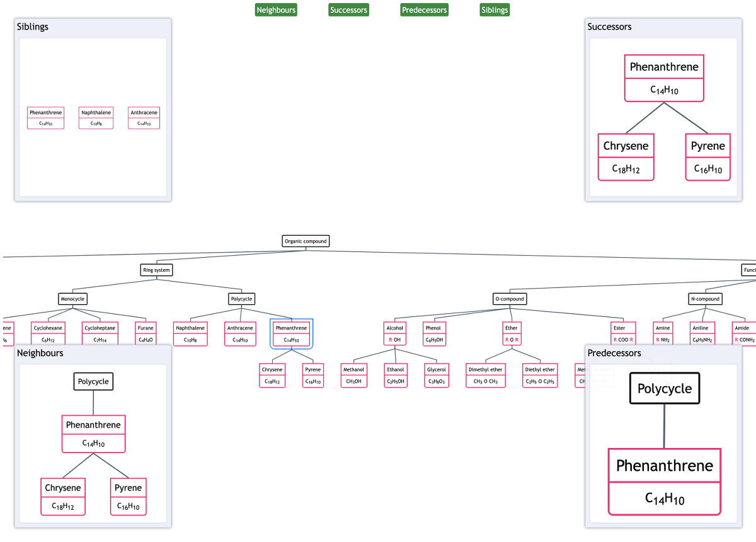Select the Ester node
This screenshot has width=756, height=542.
(x=622, y=333)
